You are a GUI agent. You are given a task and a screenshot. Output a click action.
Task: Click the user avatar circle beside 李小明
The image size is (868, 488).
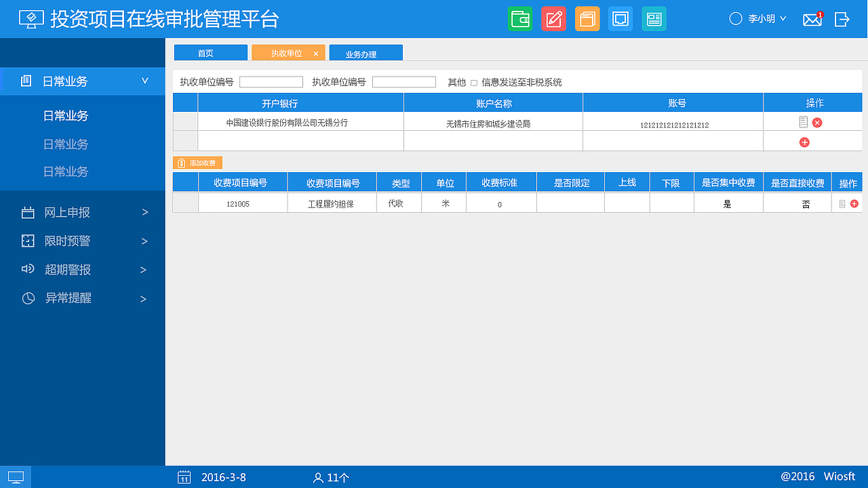736,19
